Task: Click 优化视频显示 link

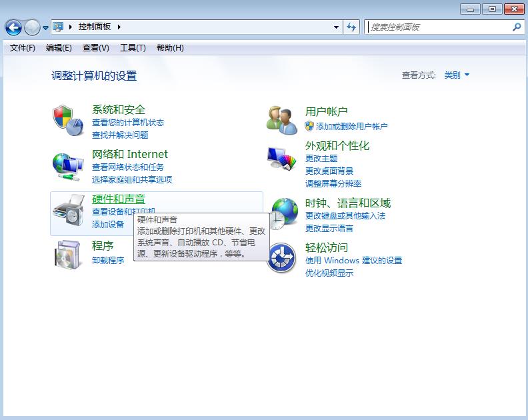Action: [329, 273]
